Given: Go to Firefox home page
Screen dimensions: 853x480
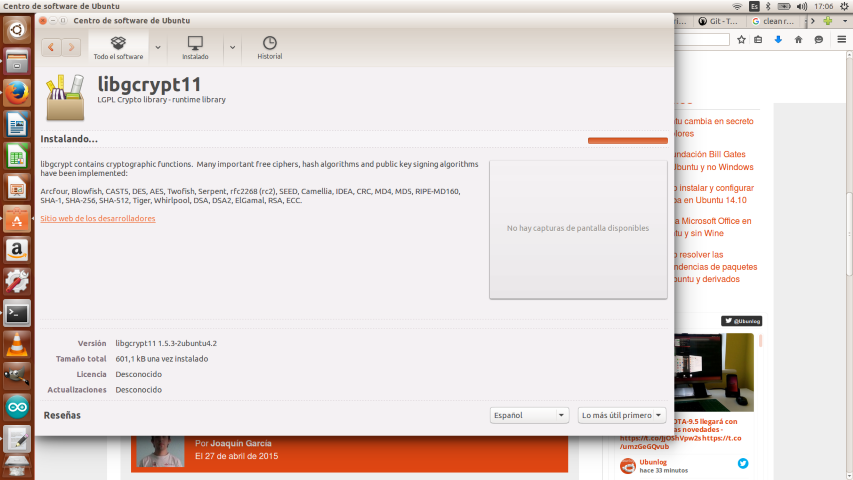Looking at the screenshot, I should coord(799,40).
